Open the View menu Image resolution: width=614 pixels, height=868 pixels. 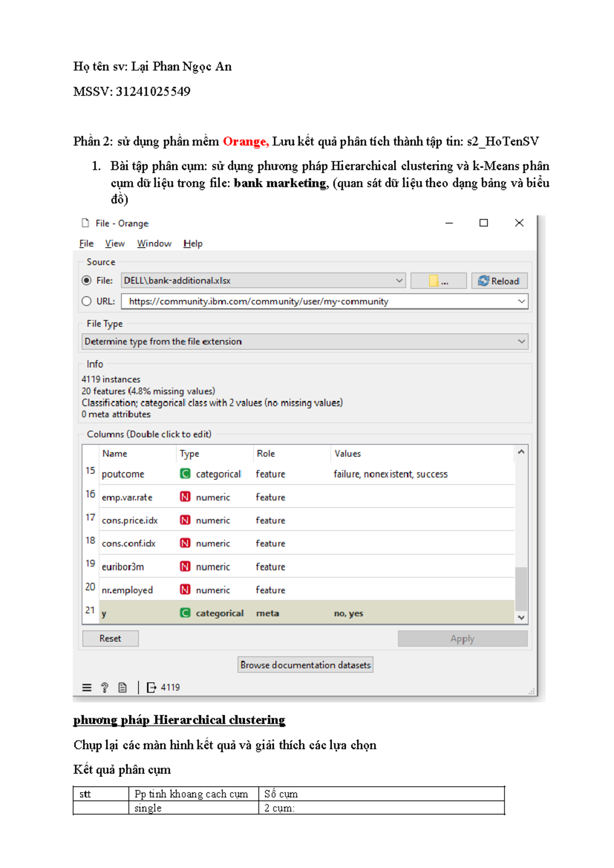click(x=115, y=244)
